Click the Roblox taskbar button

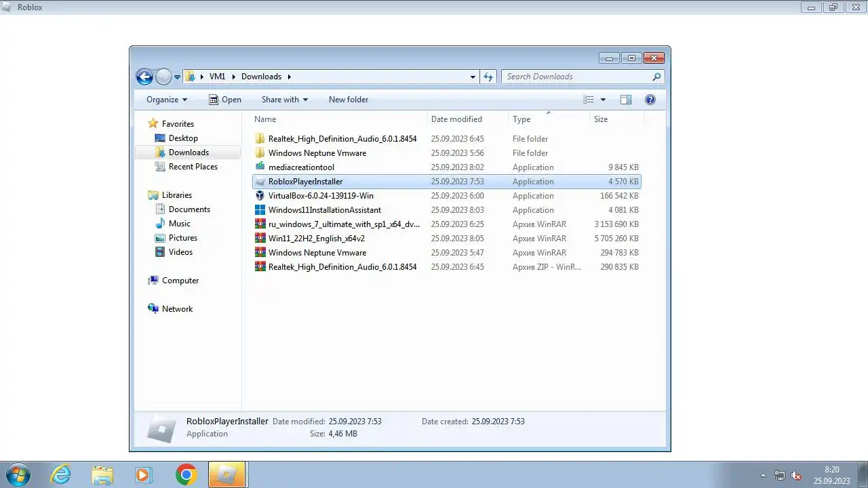(x=226, y=474)
